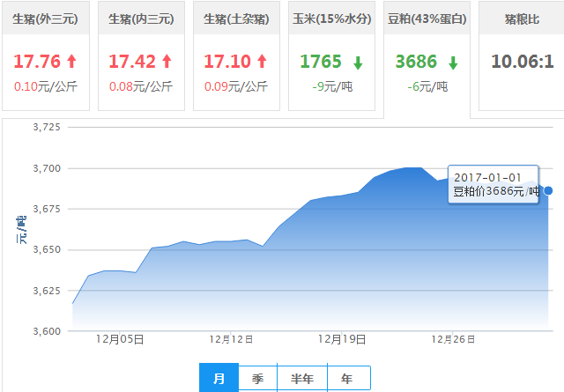Click the 3686 soybean meal value

click(x=416, y=61)
